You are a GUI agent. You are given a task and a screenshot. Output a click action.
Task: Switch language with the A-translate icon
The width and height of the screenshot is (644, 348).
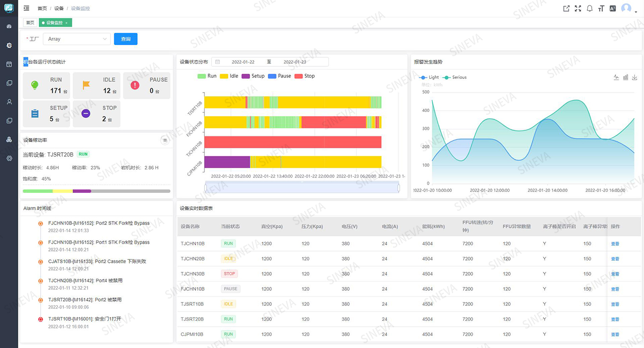pyautogui.click(x=613, y=8)
